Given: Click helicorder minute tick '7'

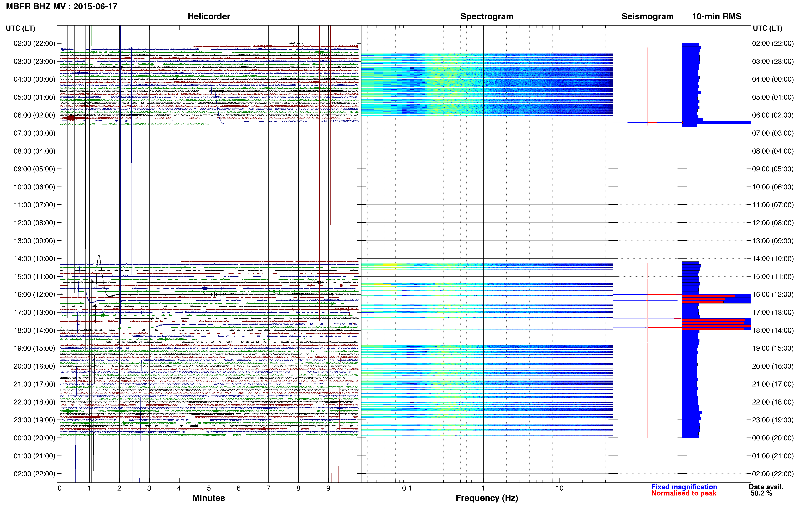Looking at the screenshot, I should pyautogui.click(x=269, y=488).
